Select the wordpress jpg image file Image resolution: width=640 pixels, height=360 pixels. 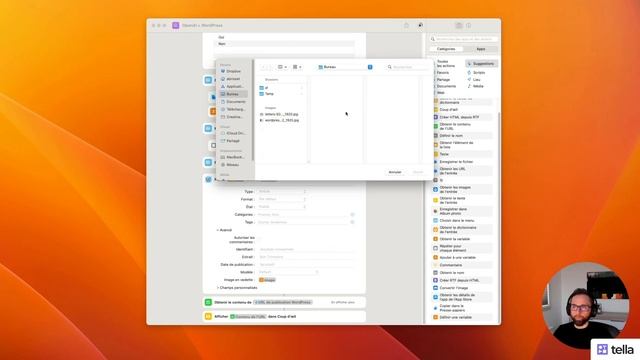(x=281, y=120)
